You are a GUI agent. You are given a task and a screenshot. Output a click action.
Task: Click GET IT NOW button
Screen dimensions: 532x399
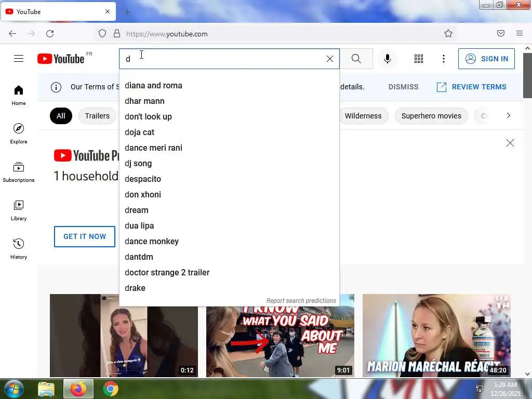(x=85, y=236)
